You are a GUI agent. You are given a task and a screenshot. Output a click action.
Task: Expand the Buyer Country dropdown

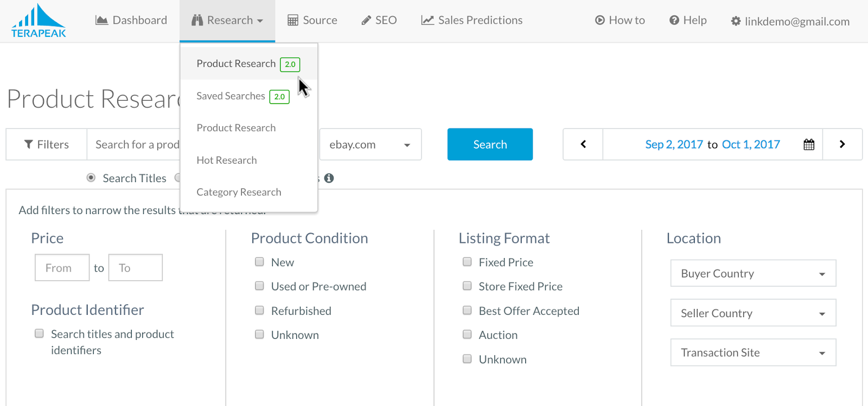(x=753, y=274)
